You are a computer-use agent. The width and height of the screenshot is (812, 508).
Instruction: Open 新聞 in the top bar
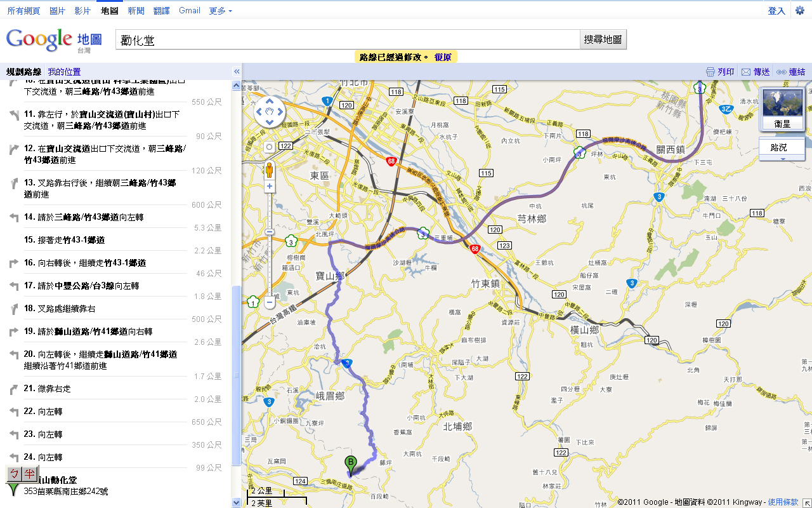coord(136,11)
